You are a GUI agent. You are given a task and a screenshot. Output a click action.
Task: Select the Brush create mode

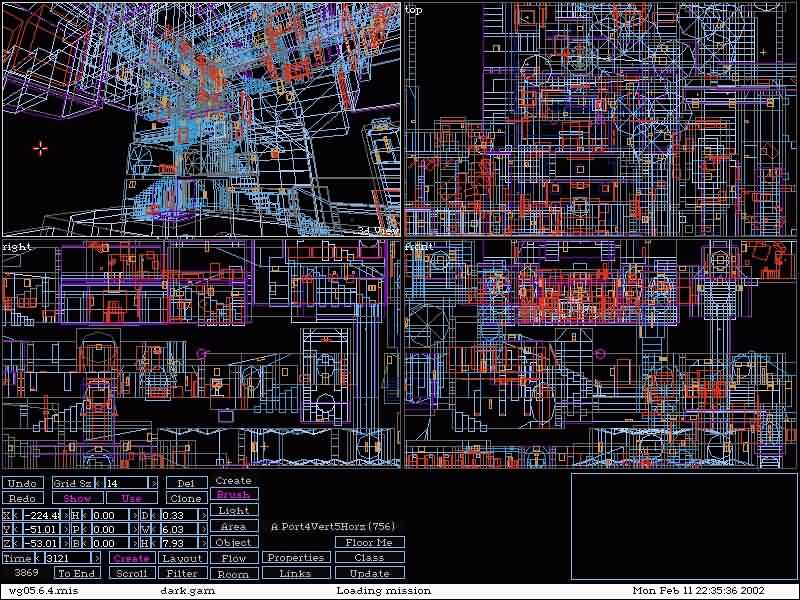[x=233, y=494]
